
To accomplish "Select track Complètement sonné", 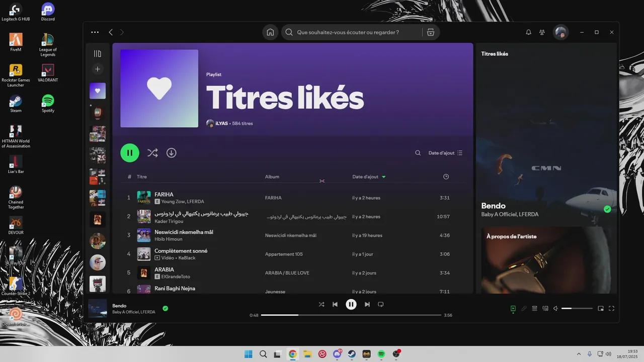I will tap(181, 251).
